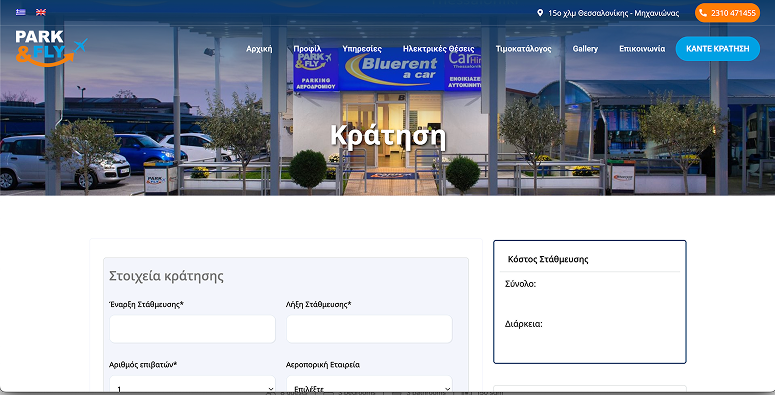Open the Αρχική menu item
This screenshot has height=395, width=775.
259,48
